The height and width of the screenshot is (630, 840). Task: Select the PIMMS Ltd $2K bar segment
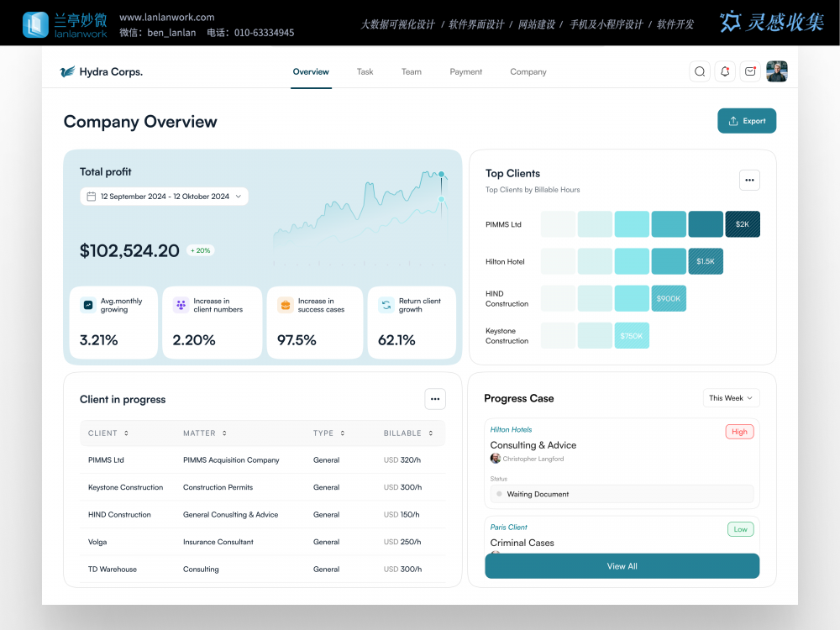[743, 224]
